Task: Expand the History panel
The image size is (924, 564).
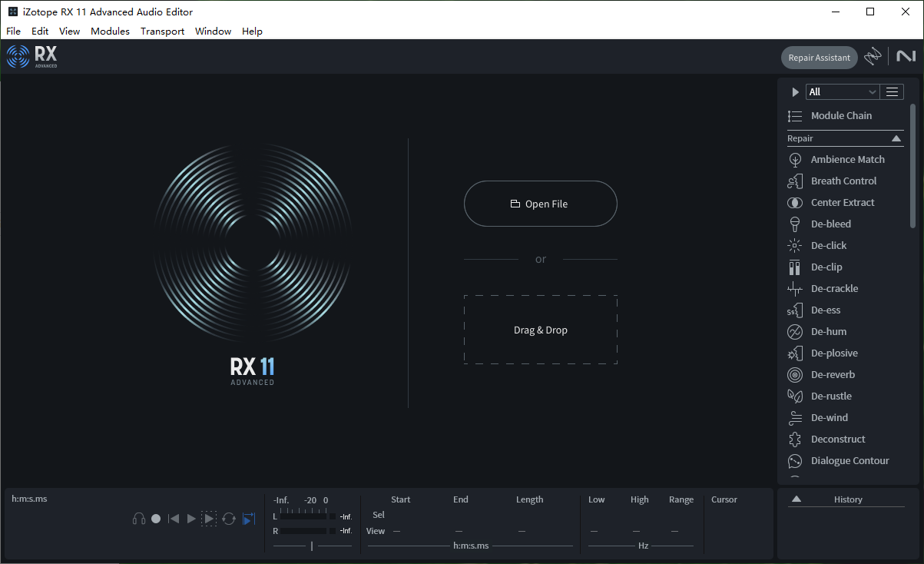Action: 797,499
